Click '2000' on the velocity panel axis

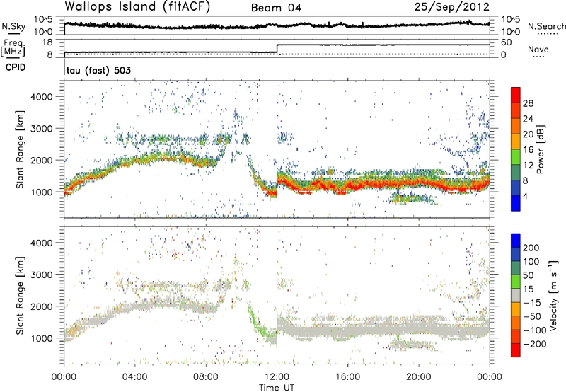[x=41, y=306]
